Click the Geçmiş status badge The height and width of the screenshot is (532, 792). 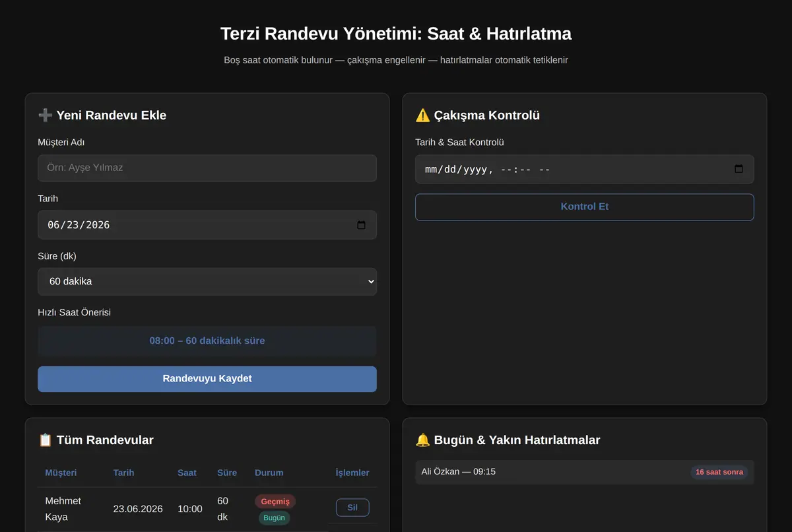pos(275,502)
